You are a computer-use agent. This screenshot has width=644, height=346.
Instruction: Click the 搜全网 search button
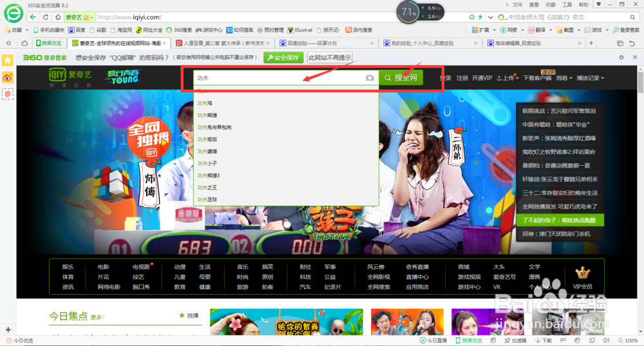(x=401, y=77)
